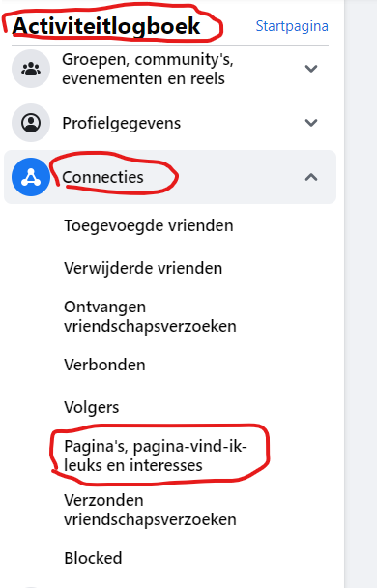Click the Groepen people-group icon
The height and width of the screenshot is (588, 377).
pos(31,69)
